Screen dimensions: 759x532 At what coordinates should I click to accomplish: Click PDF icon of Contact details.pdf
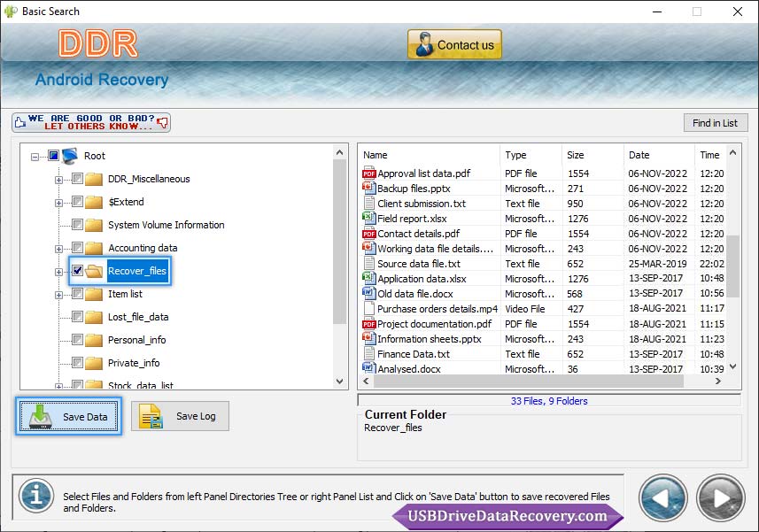coord(368,233)
